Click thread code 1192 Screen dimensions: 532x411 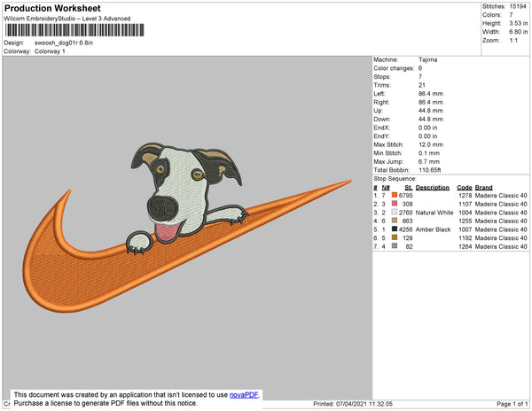pos(465,238)
